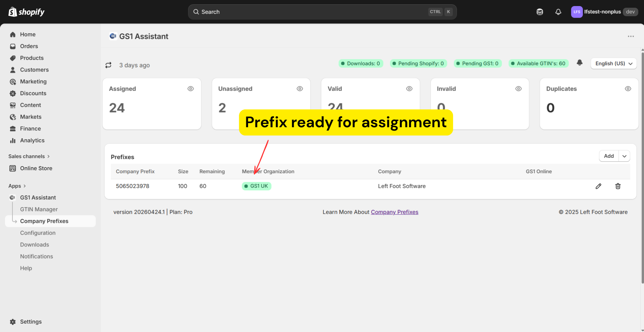Go to Home in the sidebar
This screenshot has width=644, height=332.
28,34
